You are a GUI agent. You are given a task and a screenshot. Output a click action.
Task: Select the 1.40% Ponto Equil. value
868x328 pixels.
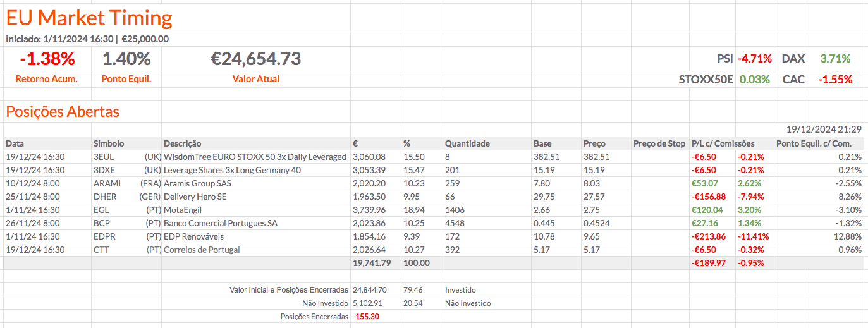(126, 59)
